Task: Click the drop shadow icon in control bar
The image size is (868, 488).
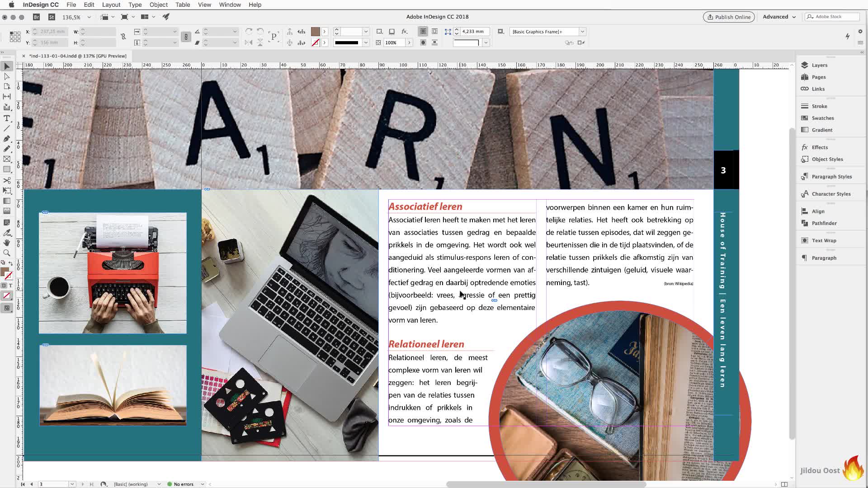Action: (392, 32)
